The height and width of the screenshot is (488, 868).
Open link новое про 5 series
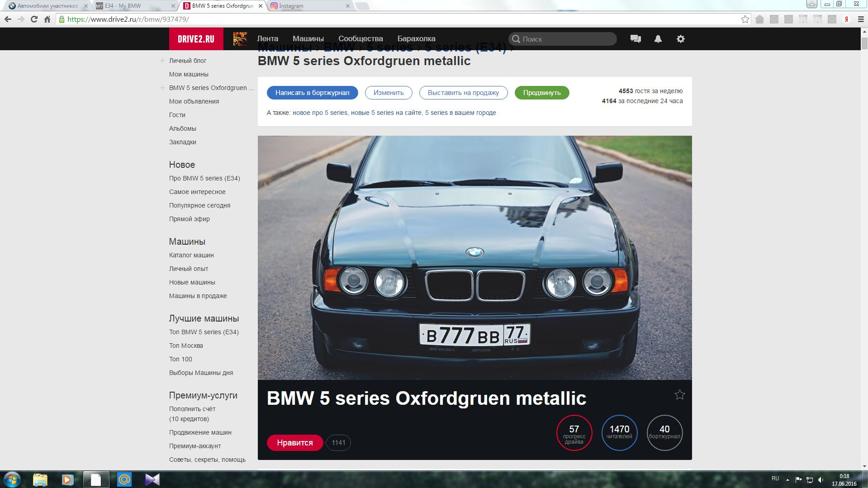[x=320, y=113]
